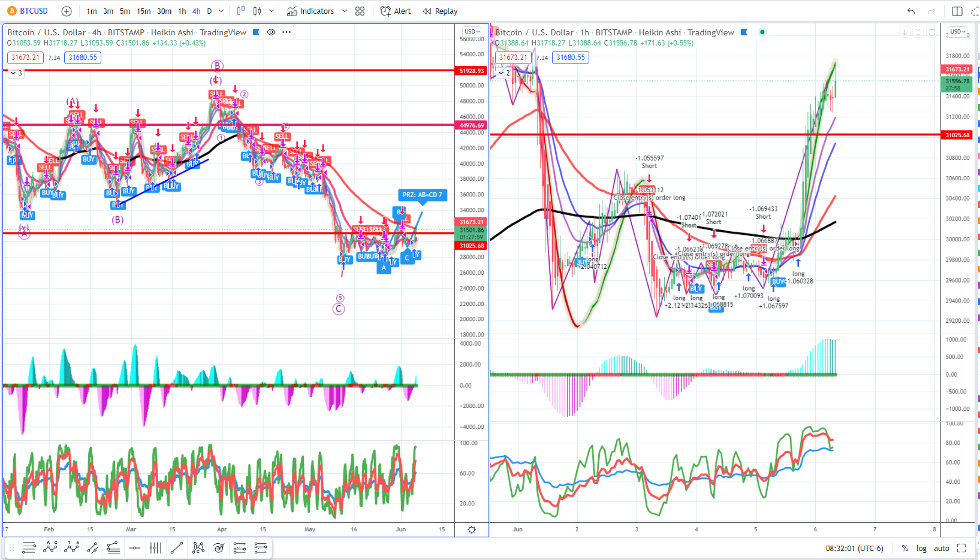Collapse the indicator legend showing 2 on 1h chart
Image resolution: width=980 pixels, height=560 pixels.
coord(504,73)
